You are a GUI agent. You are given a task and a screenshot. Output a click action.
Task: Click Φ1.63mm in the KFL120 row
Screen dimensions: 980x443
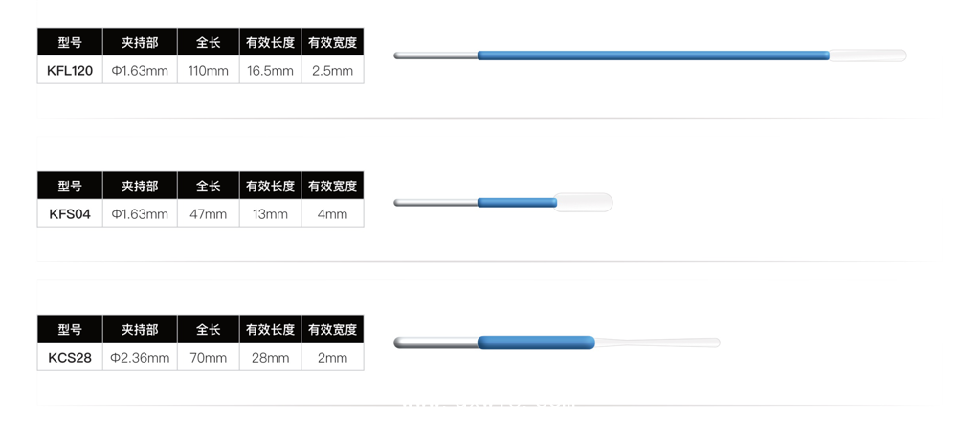pos(140,71)
